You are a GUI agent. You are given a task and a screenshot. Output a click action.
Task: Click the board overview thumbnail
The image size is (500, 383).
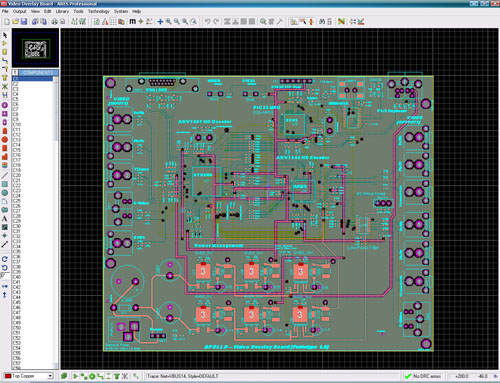(36, 48)
